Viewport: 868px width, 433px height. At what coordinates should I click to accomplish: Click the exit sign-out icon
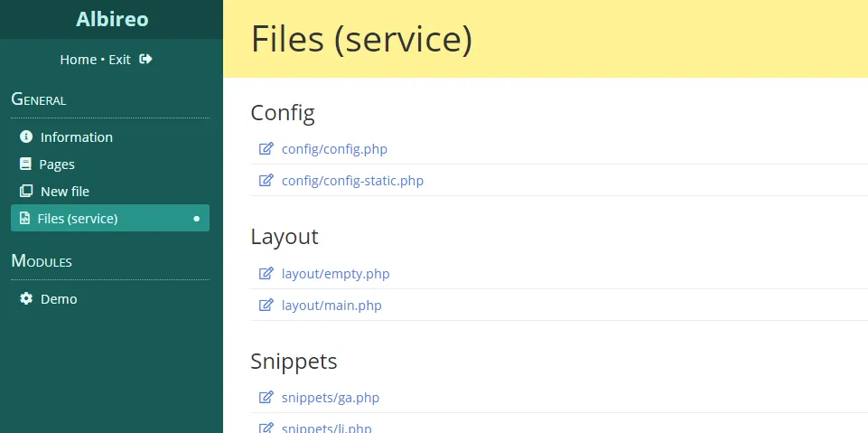(x=146, y=60)
